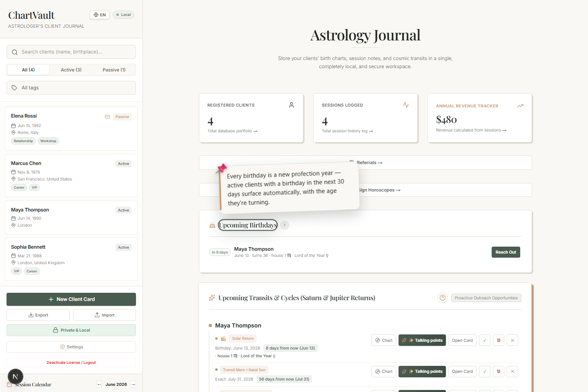
Task: Open Talking points for Transit Mars row
Action: (422, 372)
